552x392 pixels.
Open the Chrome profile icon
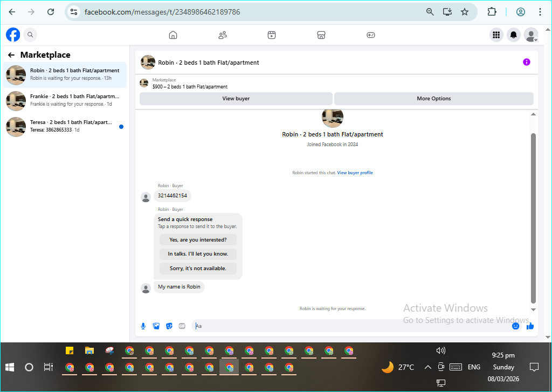coord(521,12)
